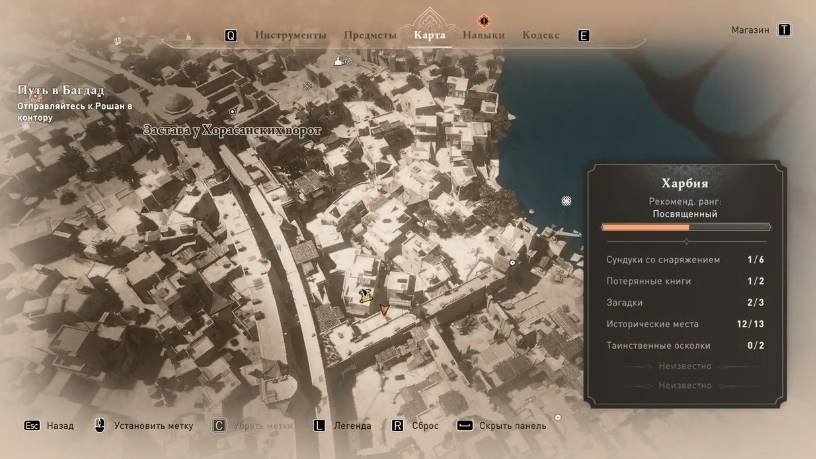Click the small marker at bottom right of the map
816x459 pixels.
[558, 417]
